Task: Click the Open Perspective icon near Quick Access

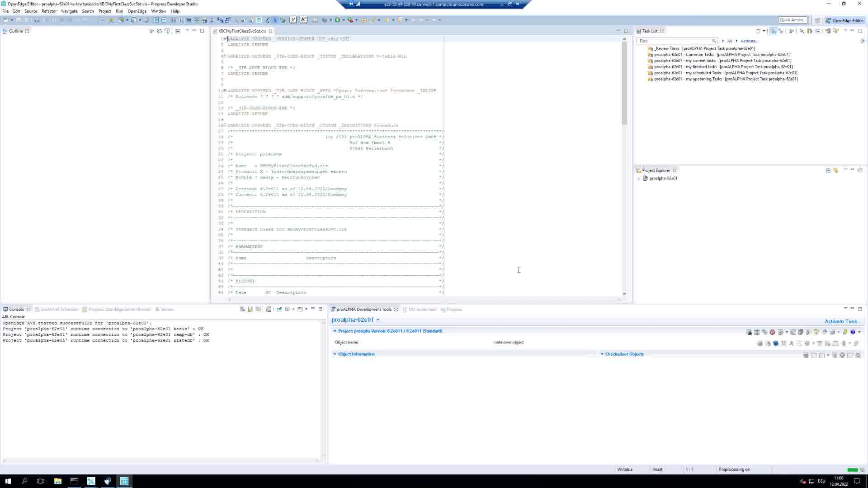Action: tap(818, 20)
